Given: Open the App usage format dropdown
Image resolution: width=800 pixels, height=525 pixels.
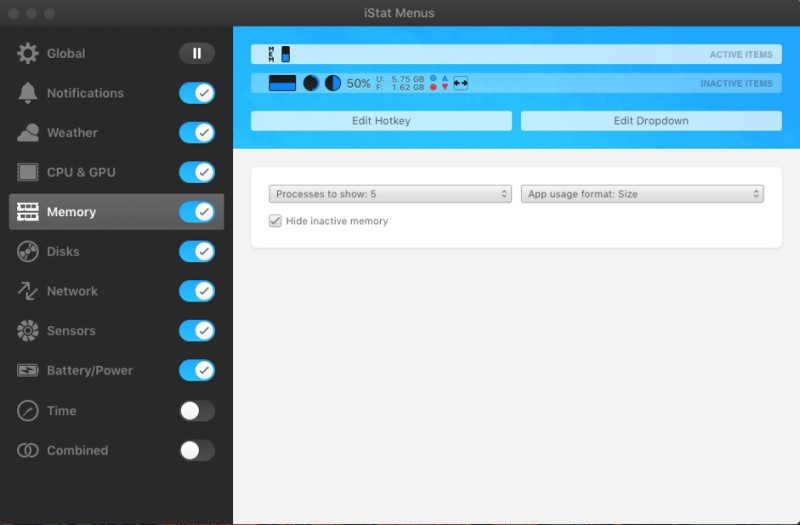Looking at the screenshot, I should click(642, 194).
